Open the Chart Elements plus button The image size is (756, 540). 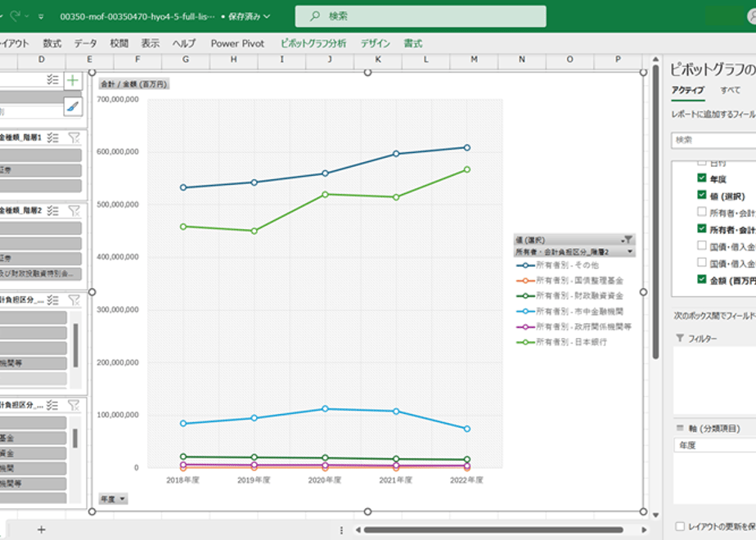tap(73, 80)
